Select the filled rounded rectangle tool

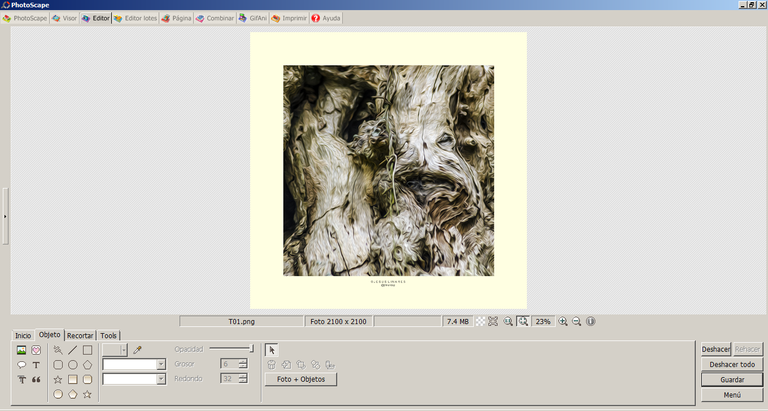(x=87, y=379)
